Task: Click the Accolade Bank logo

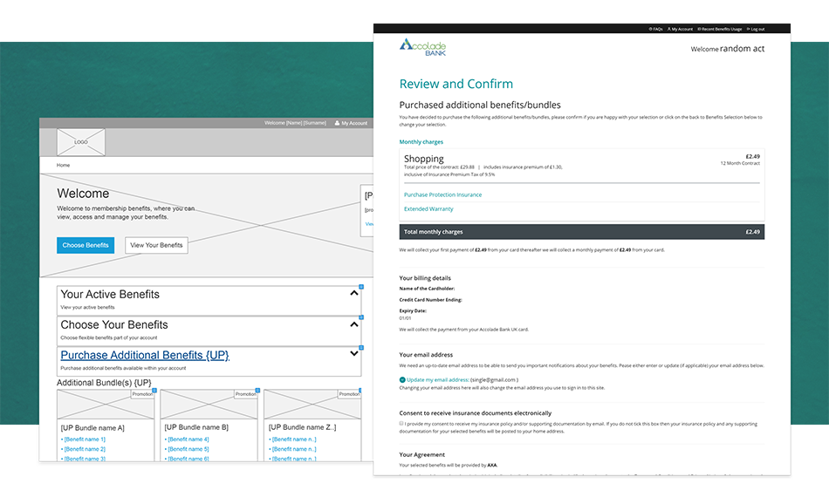Action: (x=422, y=47)
